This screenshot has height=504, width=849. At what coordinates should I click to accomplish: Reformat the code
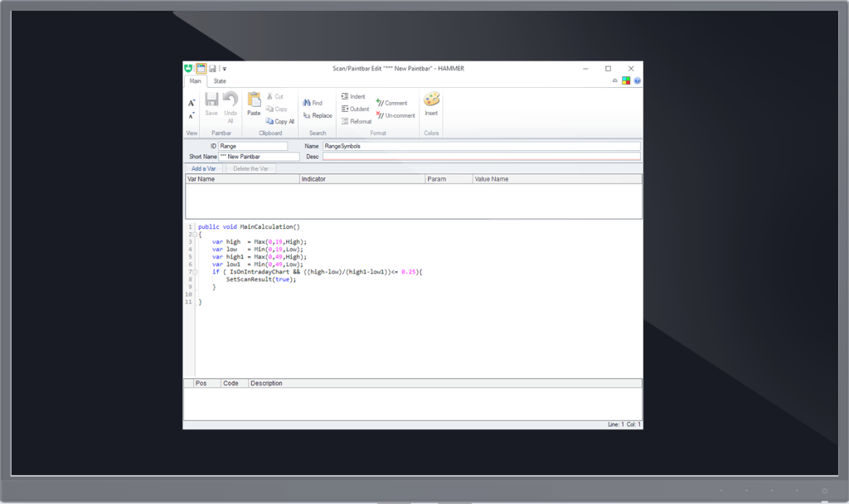[357, 121]
